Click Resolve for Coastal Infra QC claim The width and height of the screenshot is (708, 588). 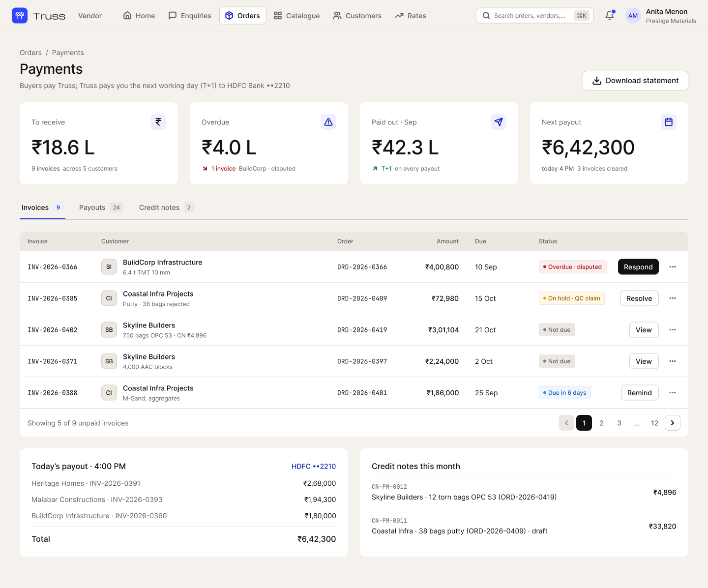[639, 298]
